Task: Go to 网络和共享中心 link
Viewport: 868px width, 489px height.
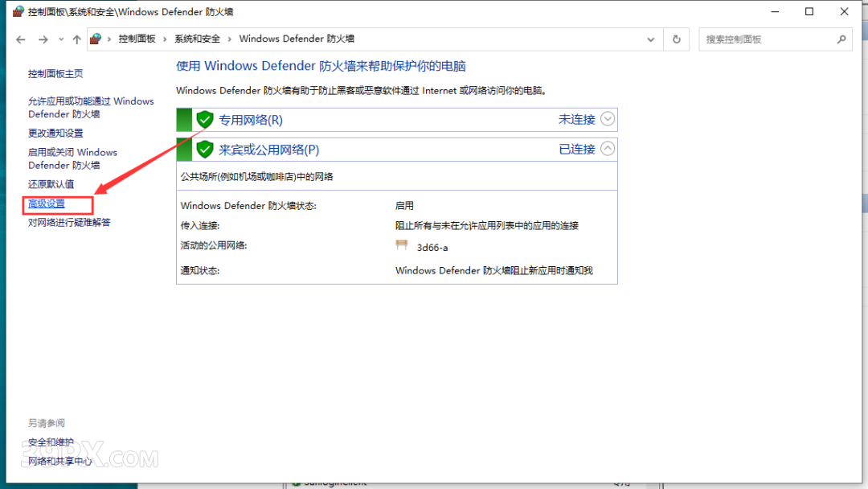Action: click(59, 462)
